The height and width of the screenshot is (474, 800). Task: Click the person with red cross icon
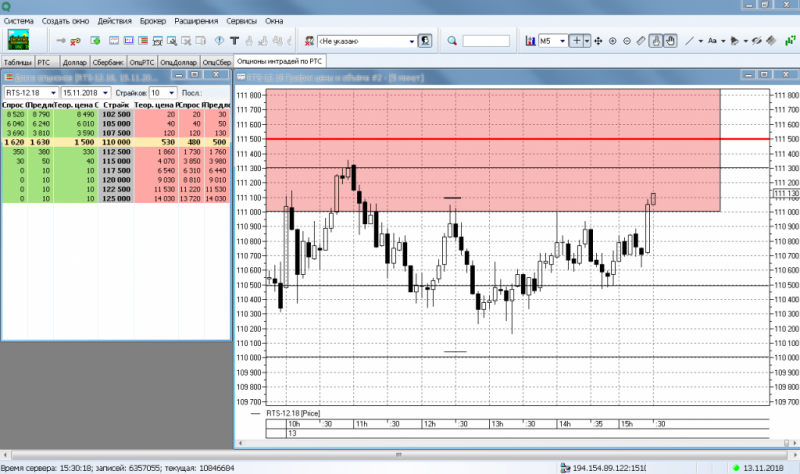click(x=309, y=41)
